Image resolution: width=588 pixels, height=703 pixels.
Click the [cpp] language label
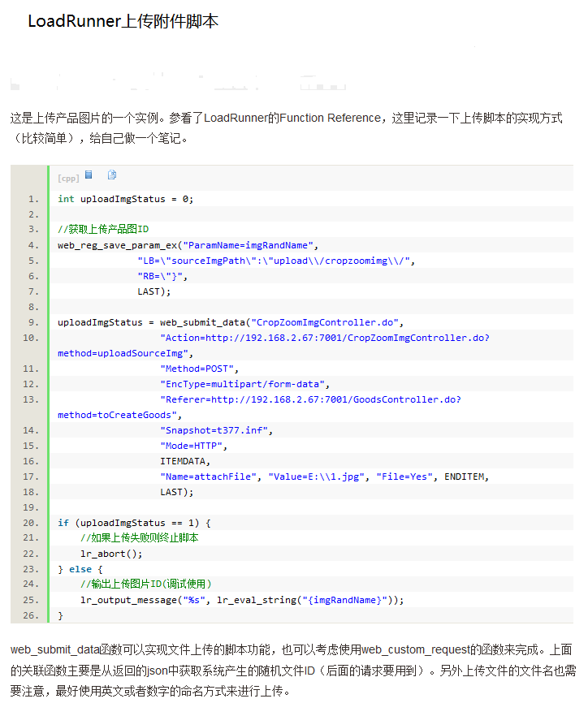pos(68,179)
